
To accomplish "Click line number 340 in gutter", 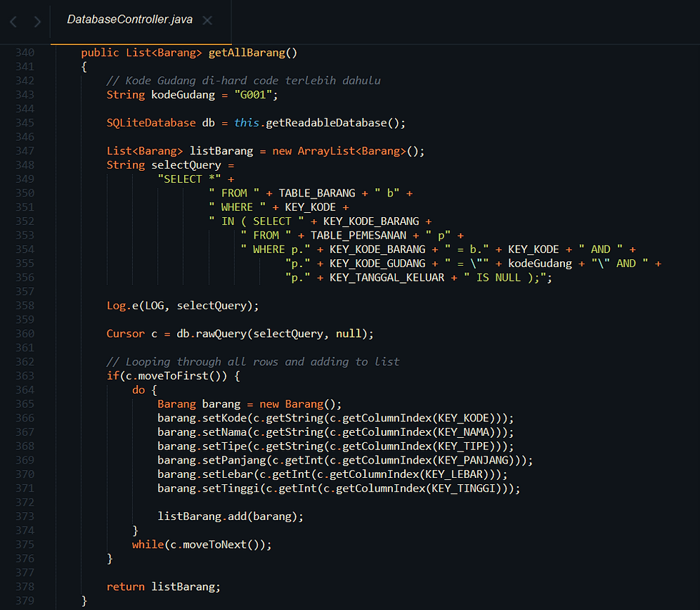I will click(x=25, y=53).
